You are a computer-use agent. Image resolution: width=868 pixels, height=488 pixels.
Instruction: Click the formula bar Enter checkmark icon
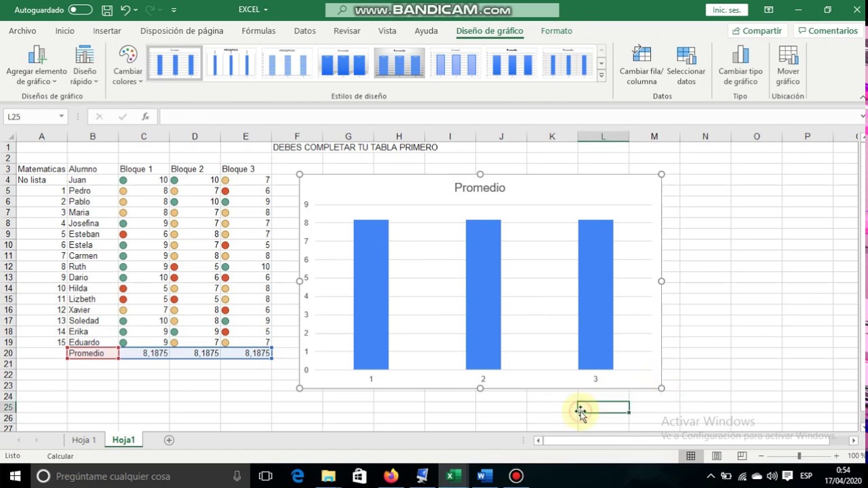point(122,117)
